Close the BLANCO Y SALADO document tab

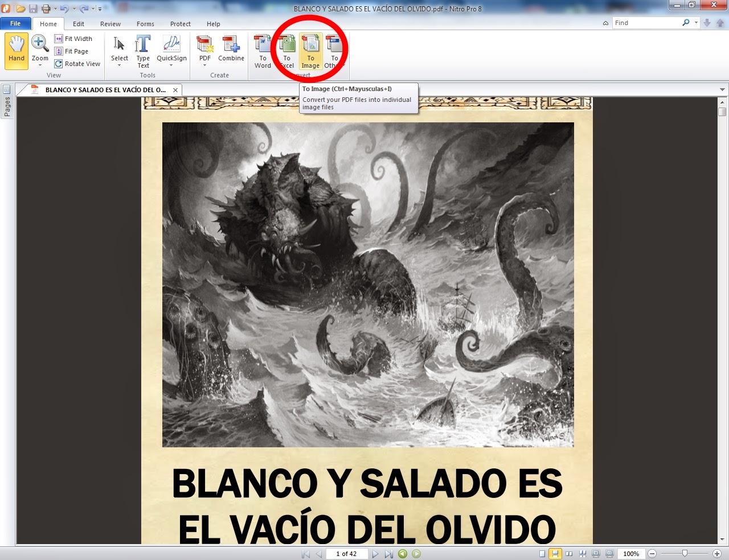pyautogui.click(x=175, y=90)
